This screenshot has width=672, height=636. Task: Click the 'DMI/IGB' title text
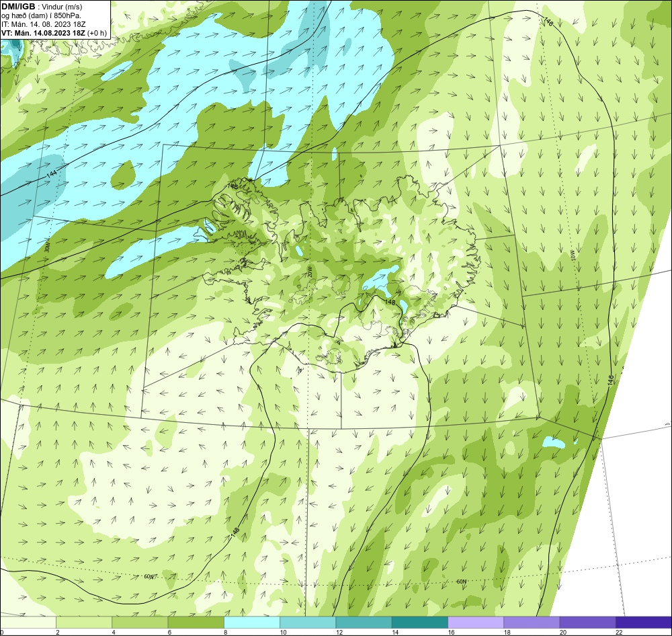[x=18, y=7]
